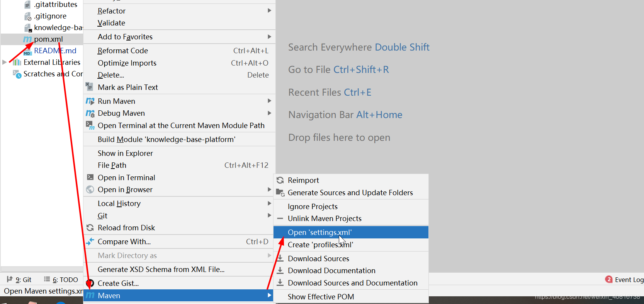This screenshot has height=304, width=644.
Task: Click the Reimport refresh icon
Action: [x=280, y=180]
